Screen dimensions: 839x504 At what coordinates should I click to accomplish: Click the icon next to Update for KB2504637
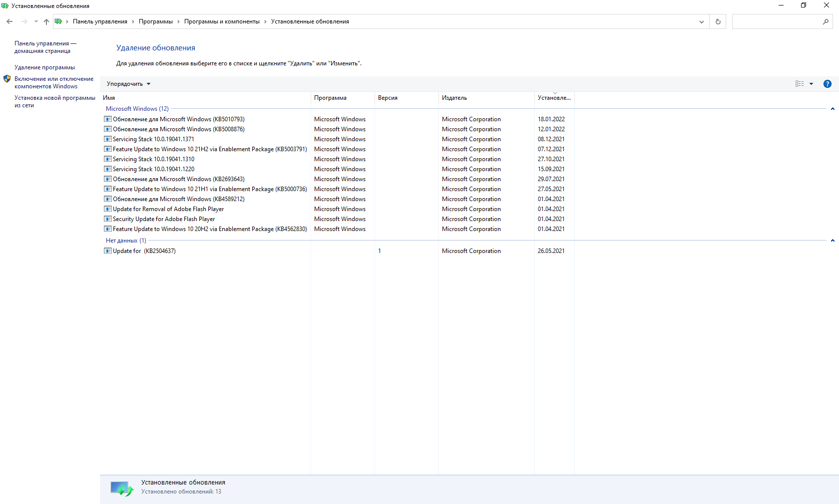(x=107, y=251)
